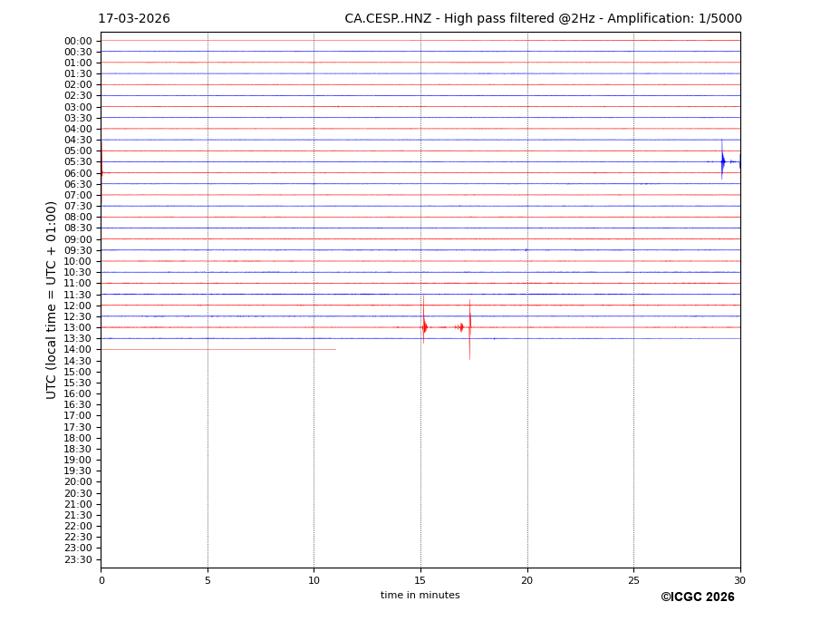
Task: Click the 25 tick on the minutes axis
Action: coord(633,580)
